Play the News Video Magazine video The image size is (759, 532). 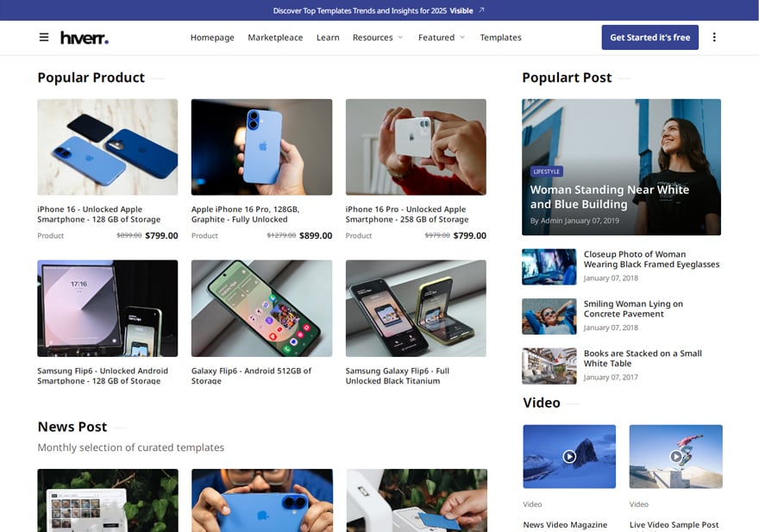(x=569, y=456)
